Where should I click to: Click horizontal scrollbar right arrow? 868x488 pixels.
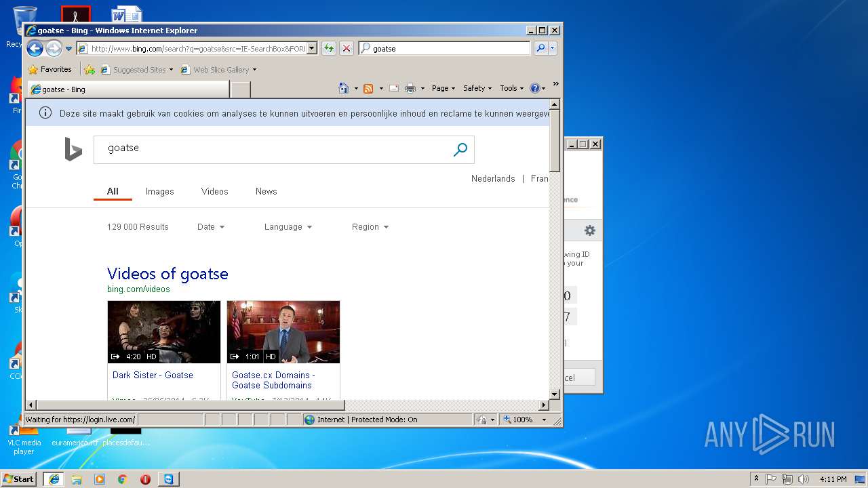[x=544, y=405]
